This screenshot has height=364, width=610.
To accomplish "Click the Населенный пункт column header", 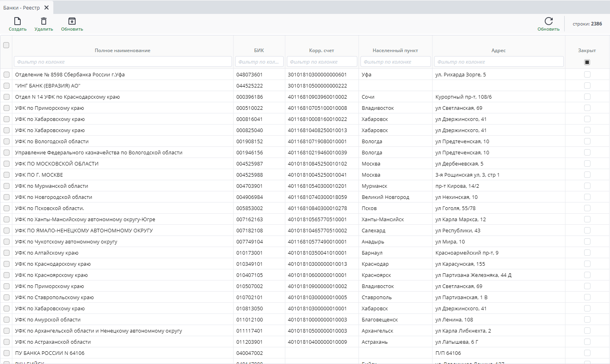I will pos(395,51).
